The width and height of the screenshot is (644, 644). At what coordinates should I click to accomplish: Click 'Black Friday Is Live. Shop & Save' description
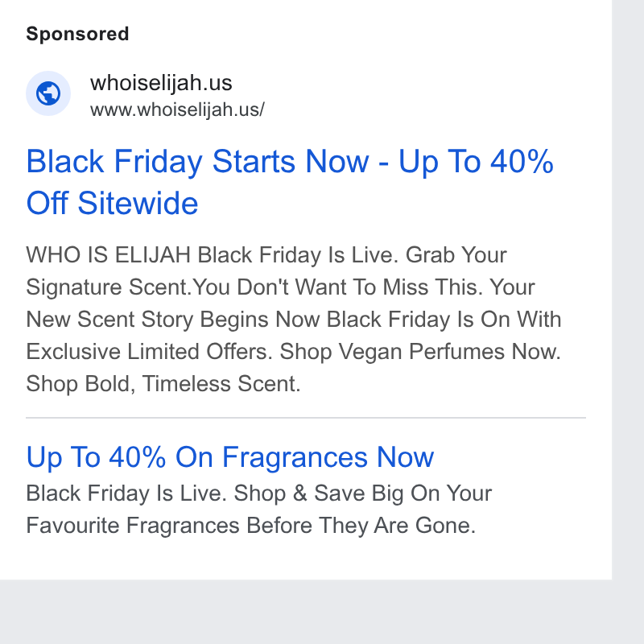[196, 493]
